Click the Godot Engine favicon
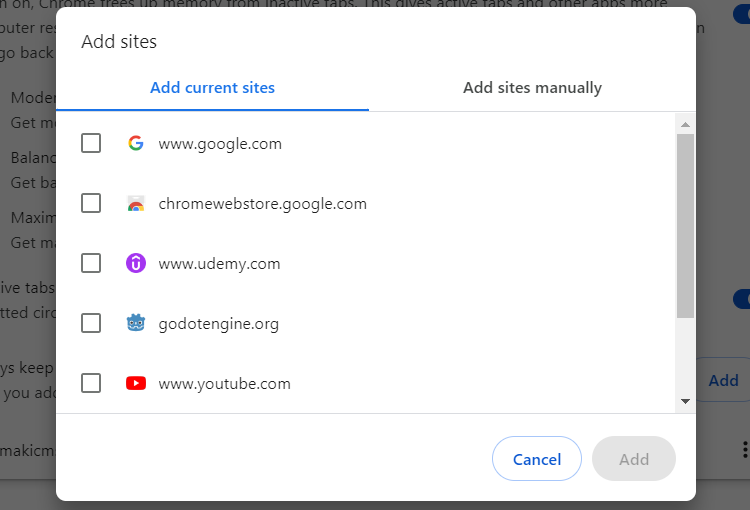This screenshot has width=750, height=510. pos(136,324)
